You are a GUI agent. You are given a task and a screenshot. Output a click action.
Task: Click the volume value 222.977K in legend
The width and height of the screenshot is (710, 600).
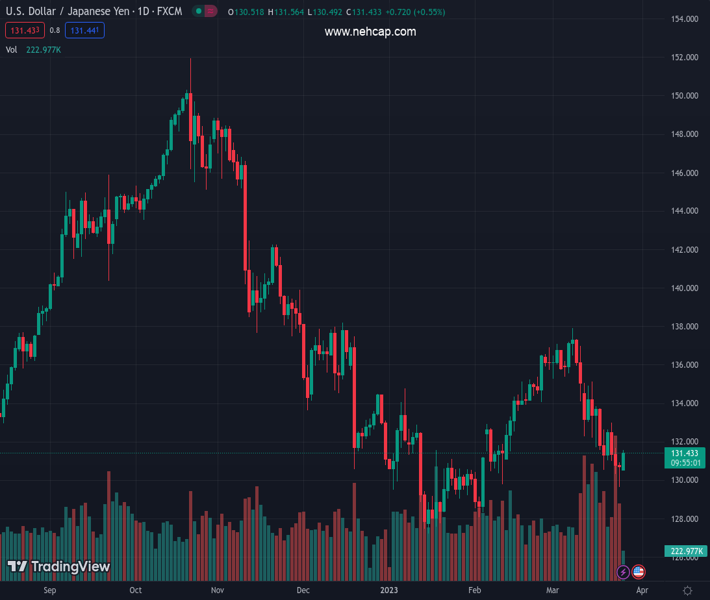click(x=45, y=49)
